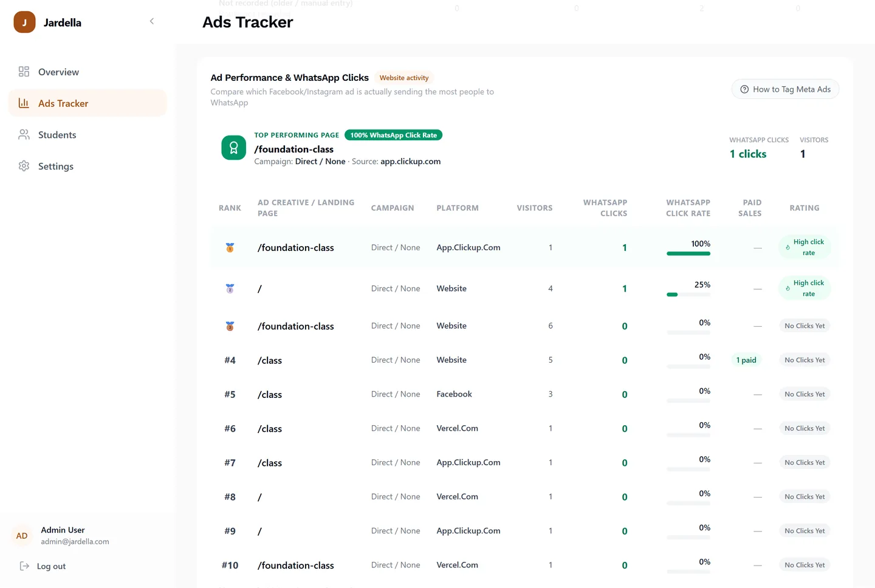The image size is (875, 588).
Task: Click the Settings gear icon
Action: (24, 166)
